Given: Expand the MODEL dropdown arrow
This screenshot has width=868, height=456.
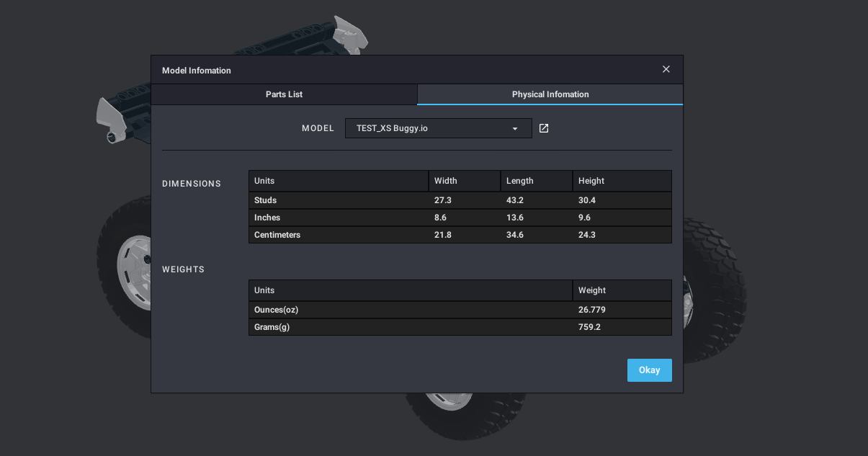Looking at the screenshot, I should coord(515,129).
